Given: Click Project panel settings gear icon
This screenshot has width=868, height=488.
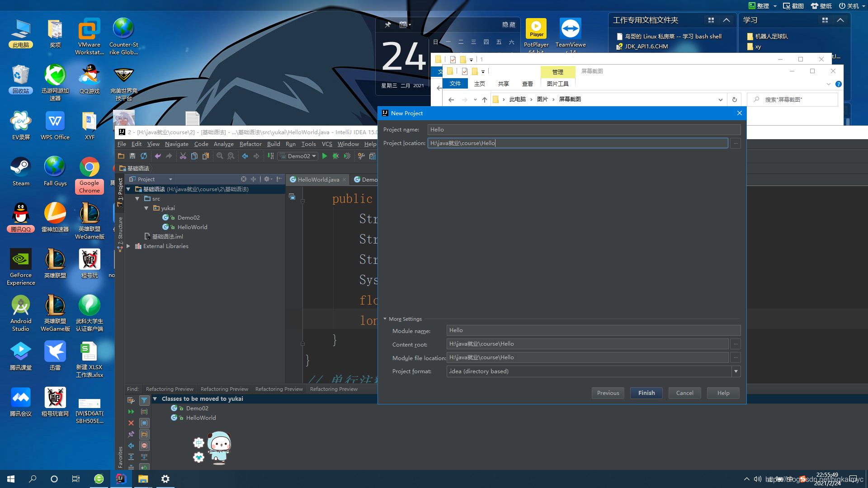Looking at the screenshot, I should [x=267, y=179].
